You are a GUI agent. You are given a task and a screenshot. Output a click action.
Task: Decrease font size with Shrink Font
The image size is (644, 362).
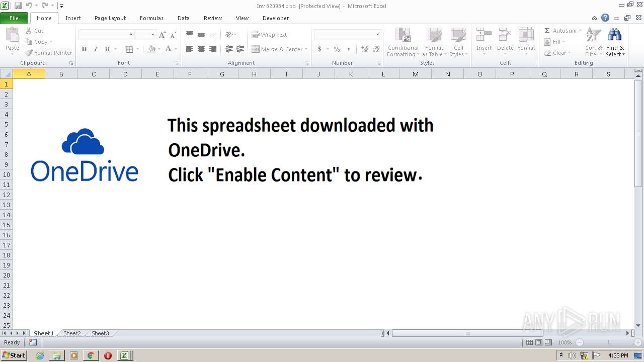coord(173,35)
